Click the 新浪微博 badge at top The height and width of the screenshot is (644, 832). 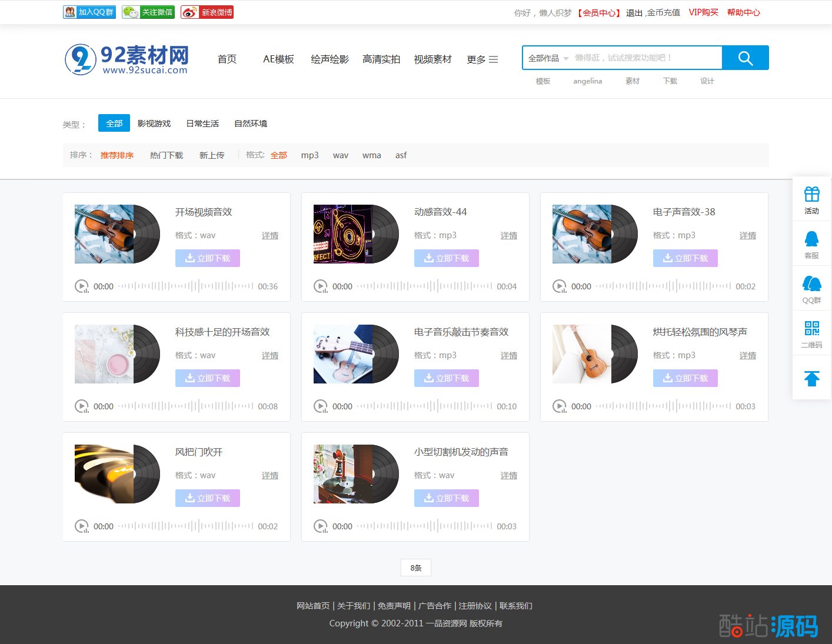point(207,12)
